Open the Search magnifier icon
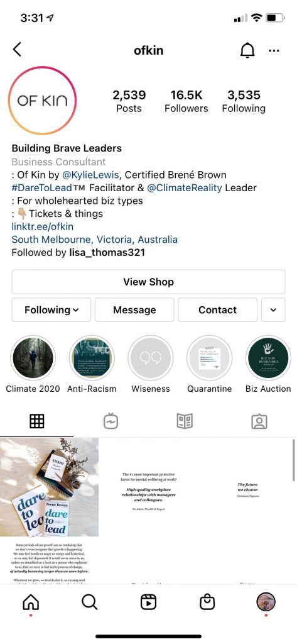The height and width of the screenshot is (644, 297). coord(89,602)
